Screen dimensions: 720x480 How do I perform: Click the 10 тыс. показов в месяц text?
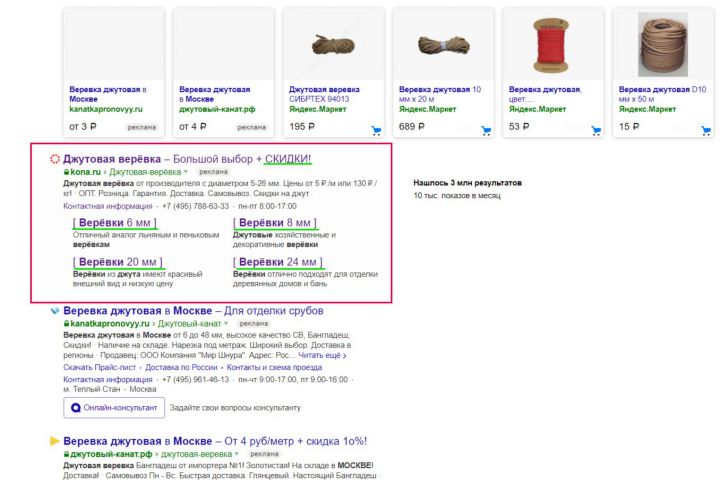457,196
